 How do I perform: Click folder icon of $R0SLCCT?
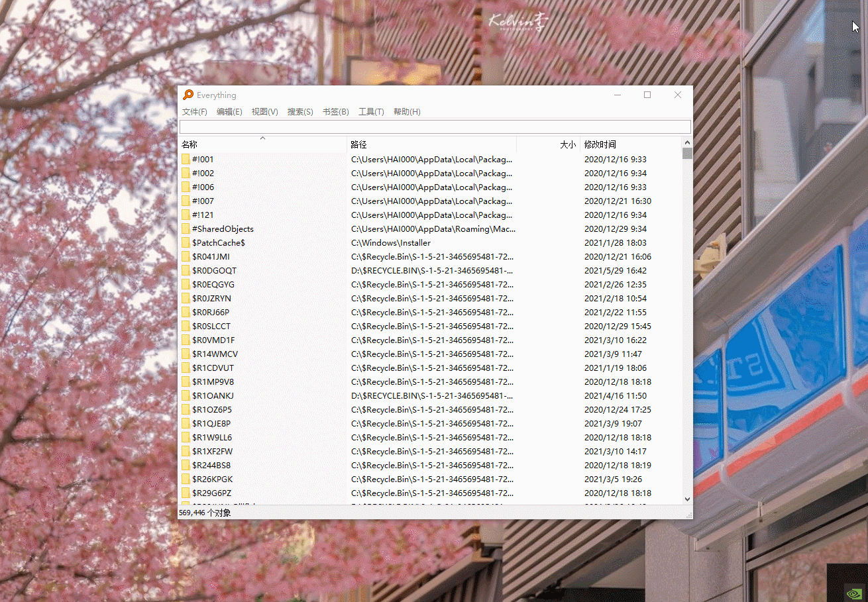pyautogui.click(x=186, y=326)
